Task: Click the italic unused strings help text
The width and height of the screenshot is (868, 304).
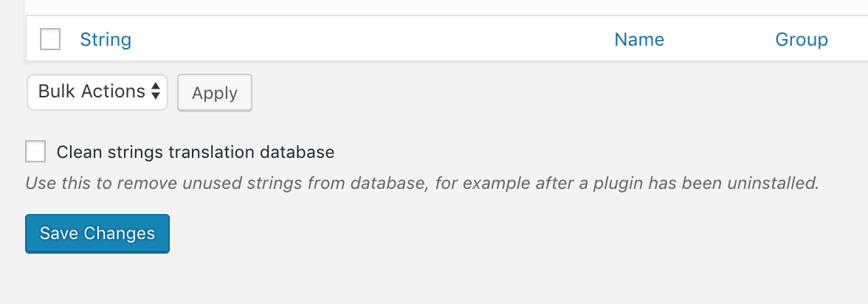Action: (422, 183)
